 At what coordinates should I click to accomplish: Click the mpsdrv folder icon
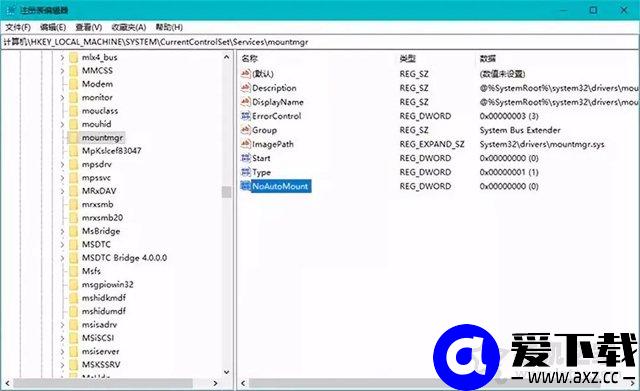click(73, 164)
